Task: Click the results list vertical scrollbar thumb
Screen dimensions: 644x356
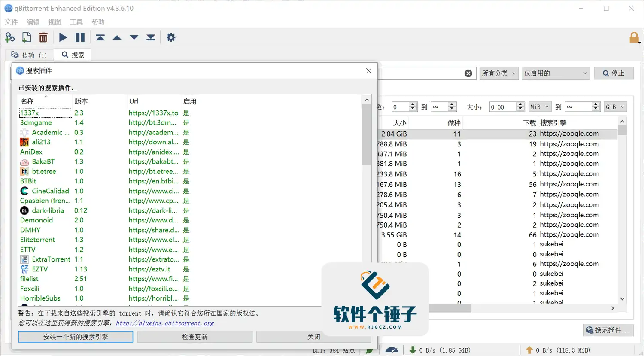Action: click(x=622, y=131)
